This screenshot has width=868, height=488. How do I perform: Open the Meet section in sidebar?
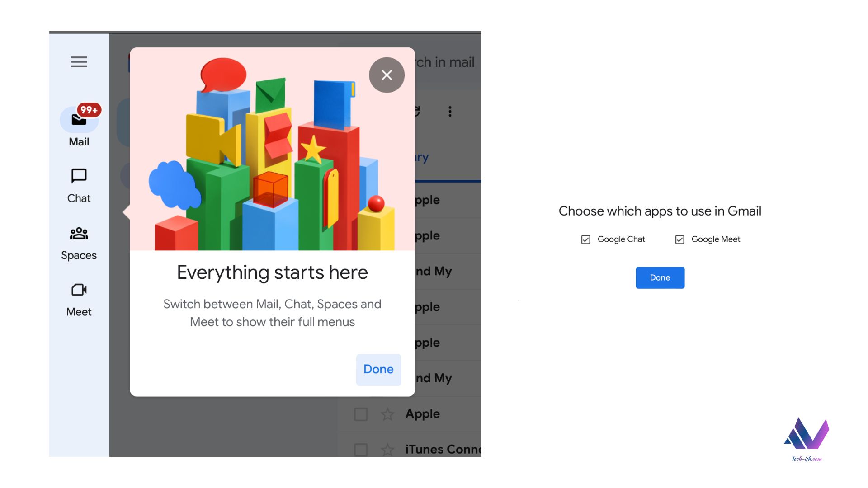click(79, 300)
